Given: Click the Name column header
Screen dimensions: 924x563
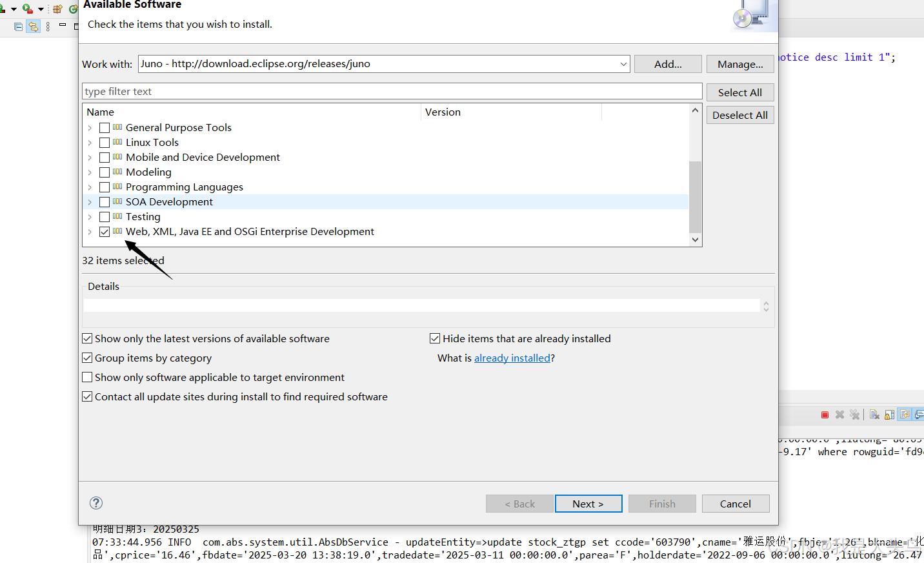Looking at the screenshot, I should (252, 112).
